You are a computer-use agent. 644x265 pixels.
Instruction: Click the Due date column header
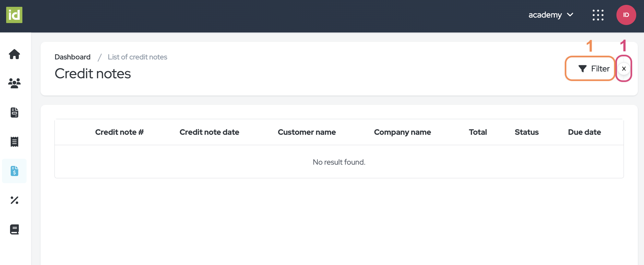(584, 132)
